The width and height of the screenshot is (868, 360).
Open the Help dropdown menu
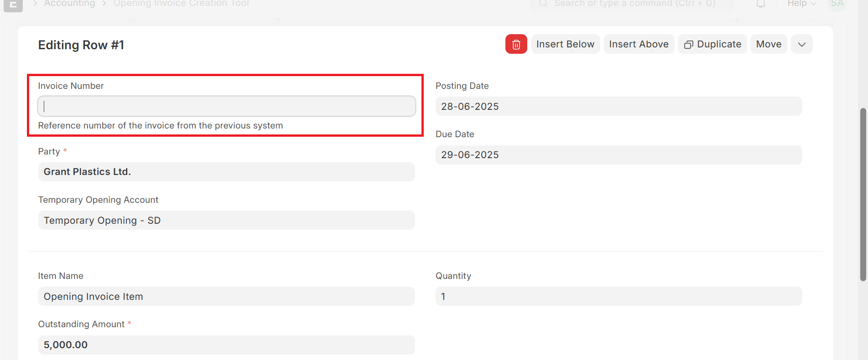tap(801, 4)
